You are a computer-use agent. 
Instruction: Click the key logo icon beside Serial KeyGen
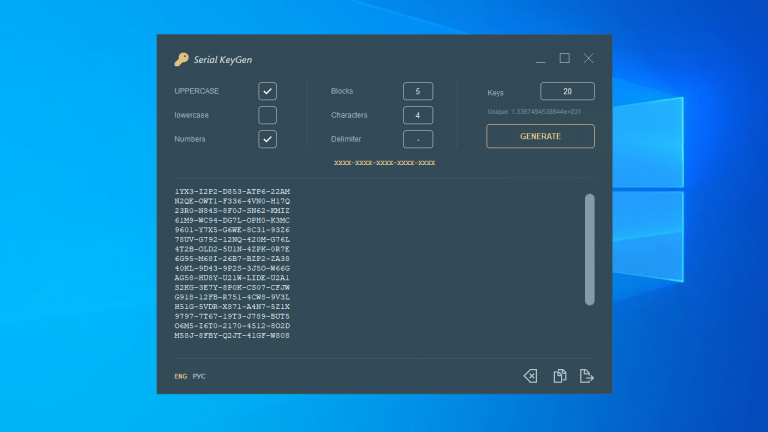pyautogui.click(x=181, y=59)
